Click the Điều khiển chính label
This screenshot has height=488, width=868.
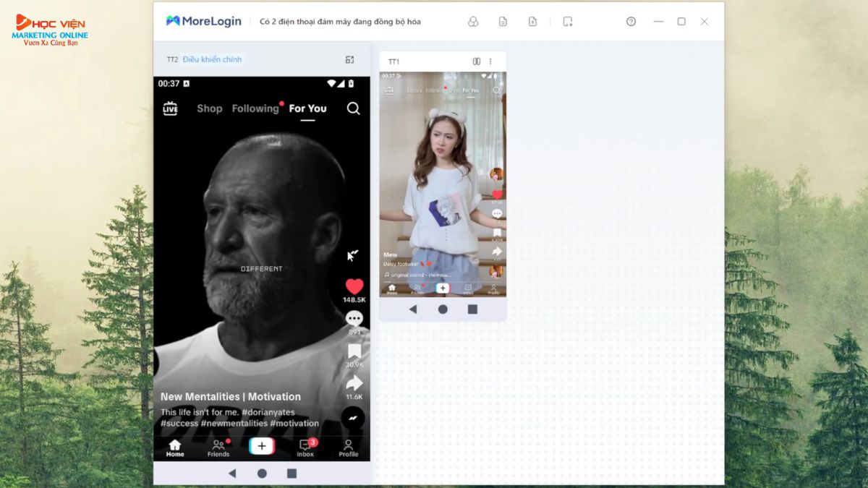212,59
